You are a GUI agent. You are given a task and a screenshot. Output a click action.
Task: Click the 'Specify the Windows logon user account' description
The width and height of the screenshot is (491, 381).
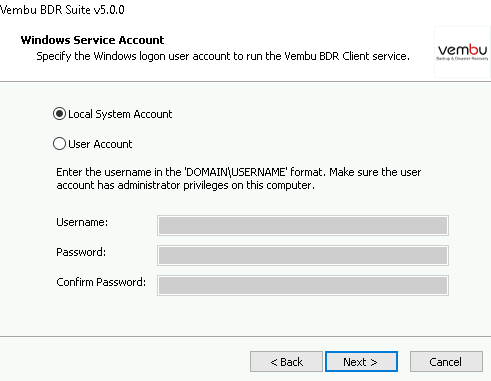tap(223, 56)
